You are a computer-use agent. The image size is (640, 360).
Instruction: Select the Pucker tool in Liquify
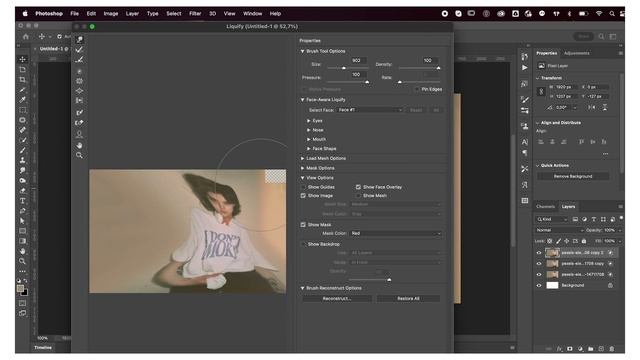click(80, 81)
